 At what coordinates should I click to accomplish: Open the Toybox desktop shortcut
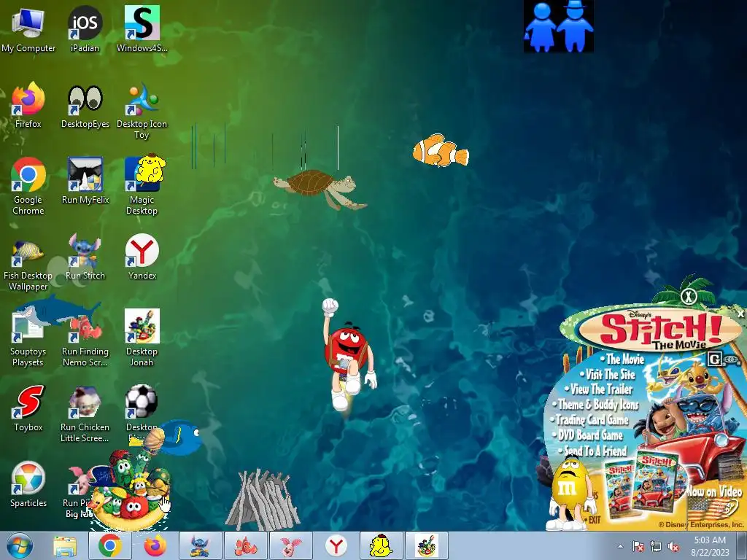(x=28, y=410)
